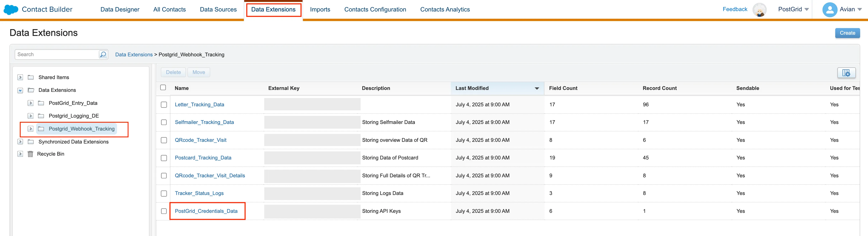
Task: Expand the PostGrid_Entry_Data folder
Action: coord(30,103)
